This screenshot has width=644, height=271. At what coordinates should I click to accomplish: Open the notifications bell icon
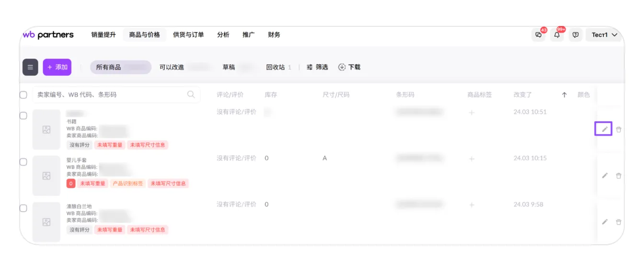pos(557,35)
